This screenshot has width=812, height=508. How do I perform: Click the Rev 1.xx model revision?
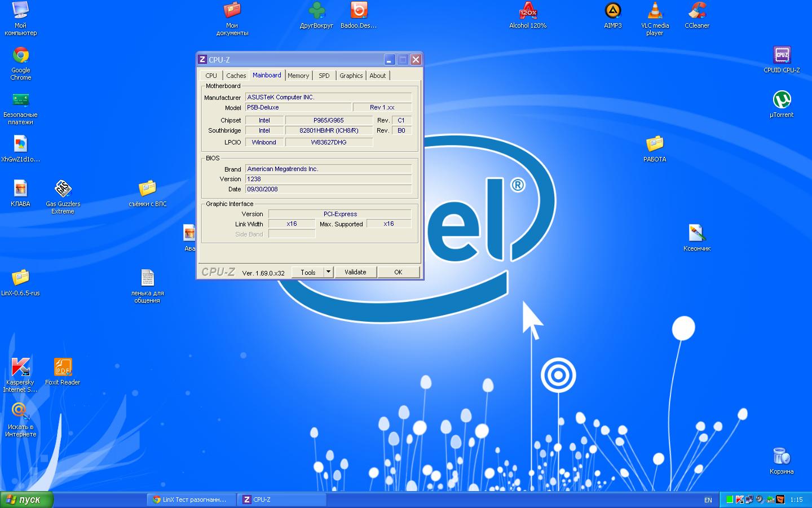coord(382,107)
